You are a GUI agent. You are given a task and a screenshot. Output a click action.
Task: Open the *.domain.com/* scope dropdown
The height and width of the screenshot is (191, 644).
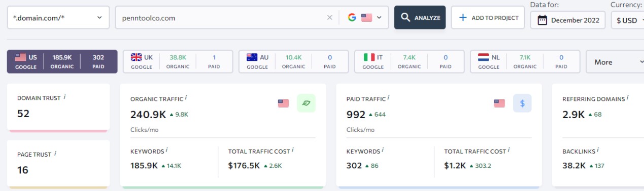pos(58,18)
